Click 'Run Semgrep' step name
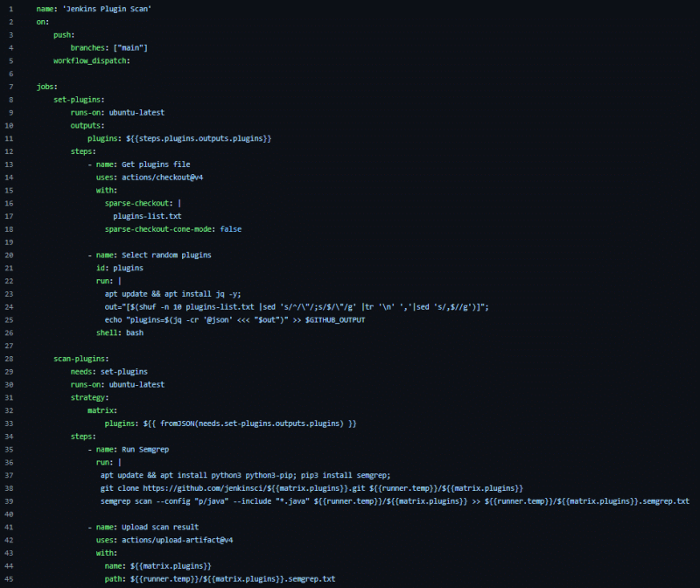 [x=145, y=449]
